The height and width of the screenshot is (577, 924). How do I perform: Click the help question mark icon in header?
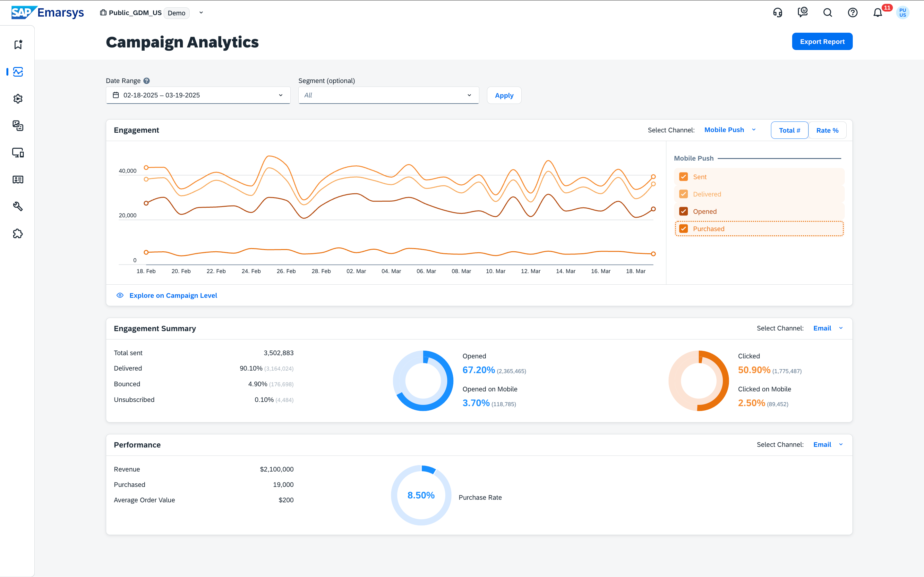point(852,13)
